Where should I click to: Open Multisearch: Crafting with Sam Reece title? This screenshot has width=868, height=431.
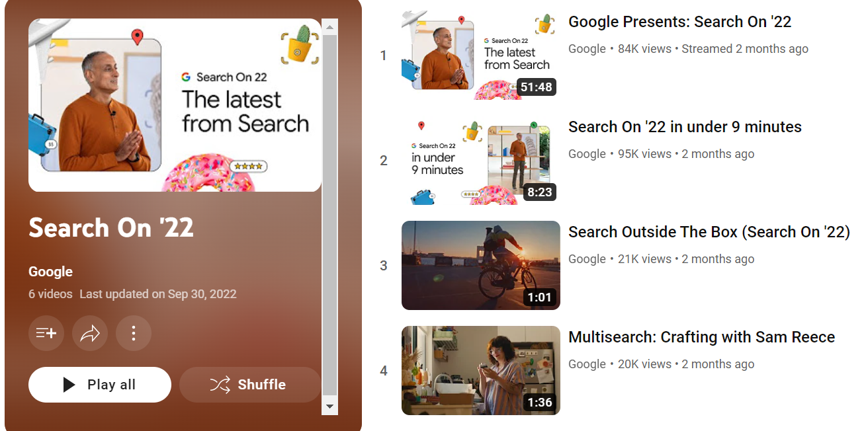[701, 337]
